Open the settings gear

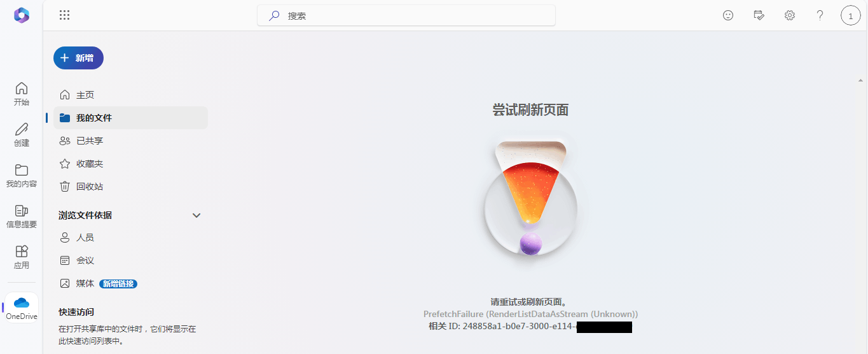coord(789,15)
